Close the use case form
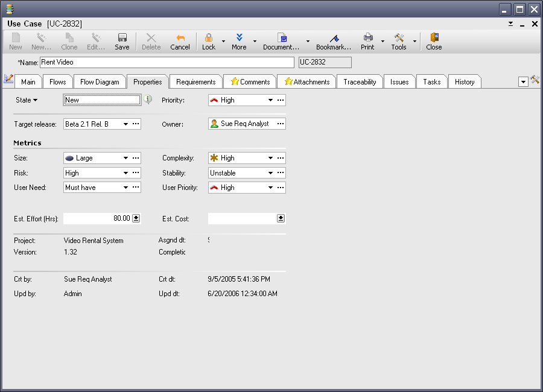Image resolution: width=543 pixels, height=392 pixels. click(x=434, y=42)
